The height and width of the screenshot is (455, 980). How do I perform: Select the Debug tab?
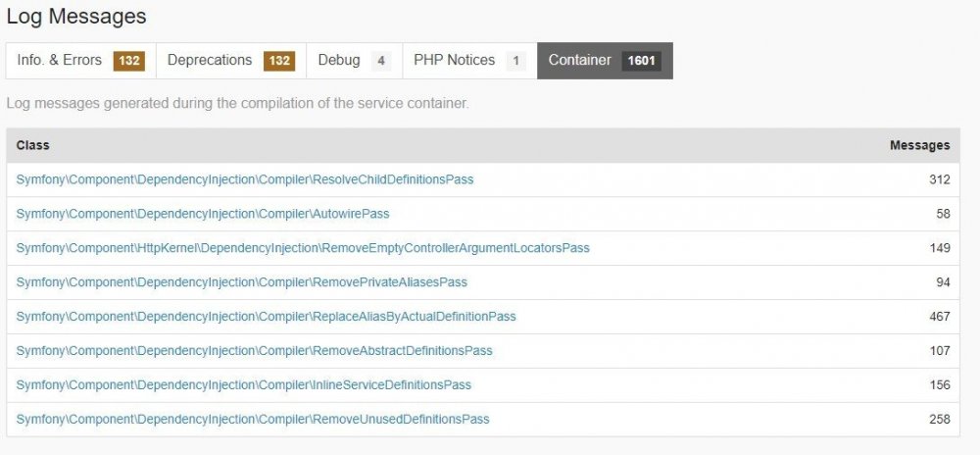pyautogui.click(x=354, y=61)
